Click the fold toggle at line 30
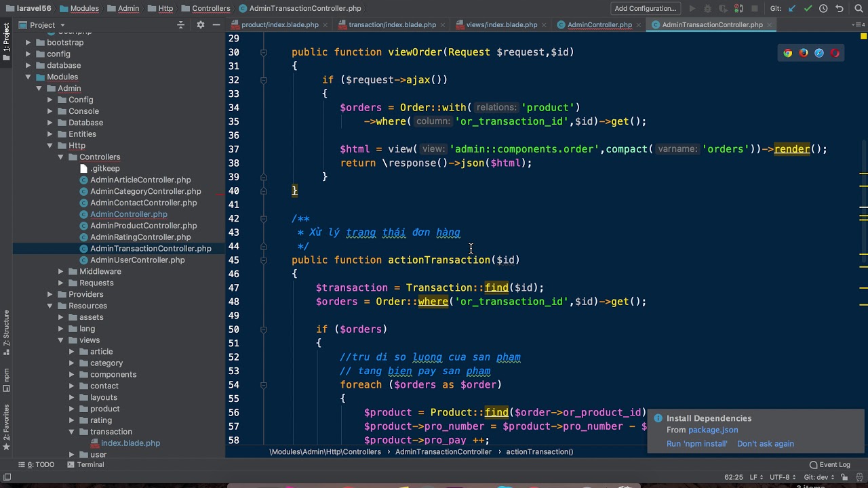 click(x=263, y=52)
